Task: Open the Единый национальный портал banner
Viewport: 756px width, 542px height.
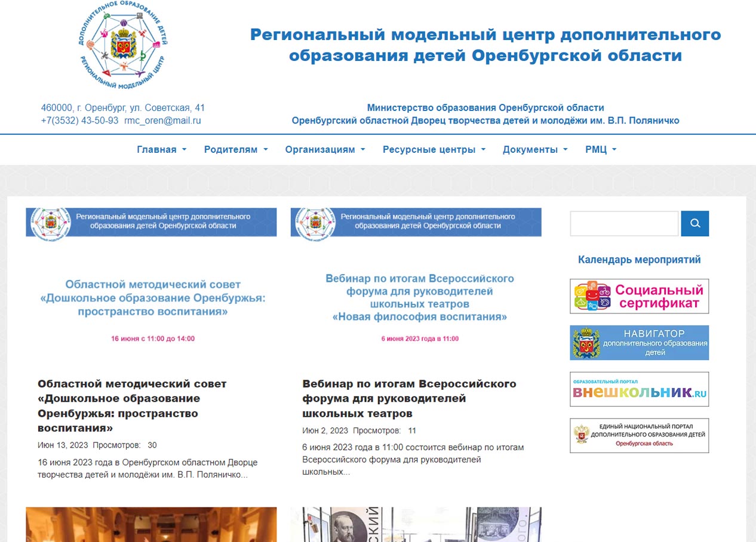Action: pos(639,435)
